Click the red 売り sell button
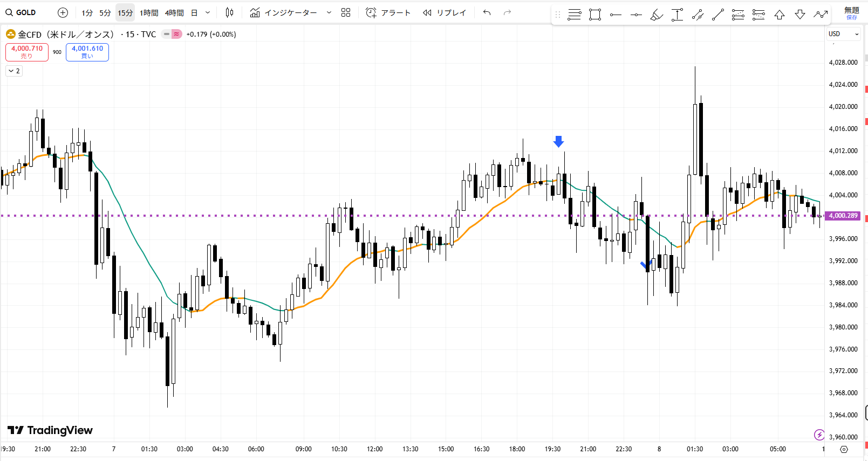The height and width of the screenshot is (461, 868). (x=27, y=52)
